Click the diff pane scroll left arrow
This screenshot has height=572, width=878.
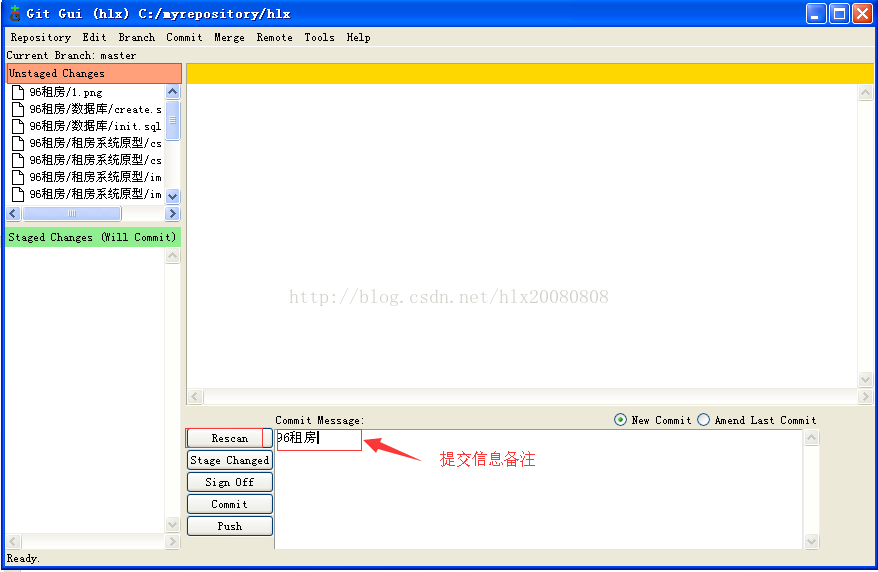pyautogui.click(x=194, y=396)
